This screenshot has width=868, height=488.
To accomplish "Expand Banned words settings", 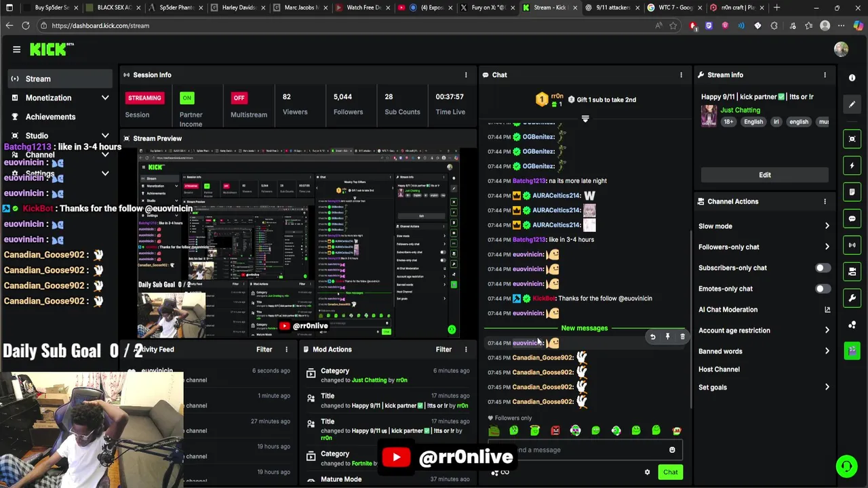I will (827, 351).
